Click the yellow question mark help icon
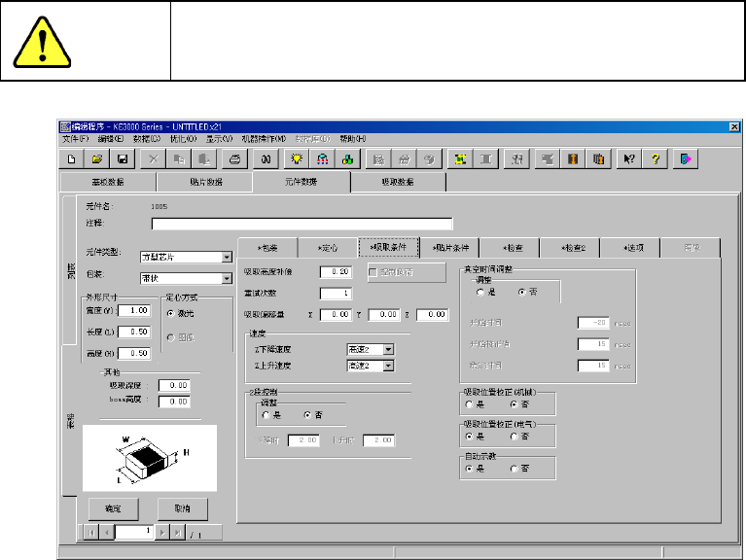The height and width of the screenshot is (560, 746). pos(657,158)
